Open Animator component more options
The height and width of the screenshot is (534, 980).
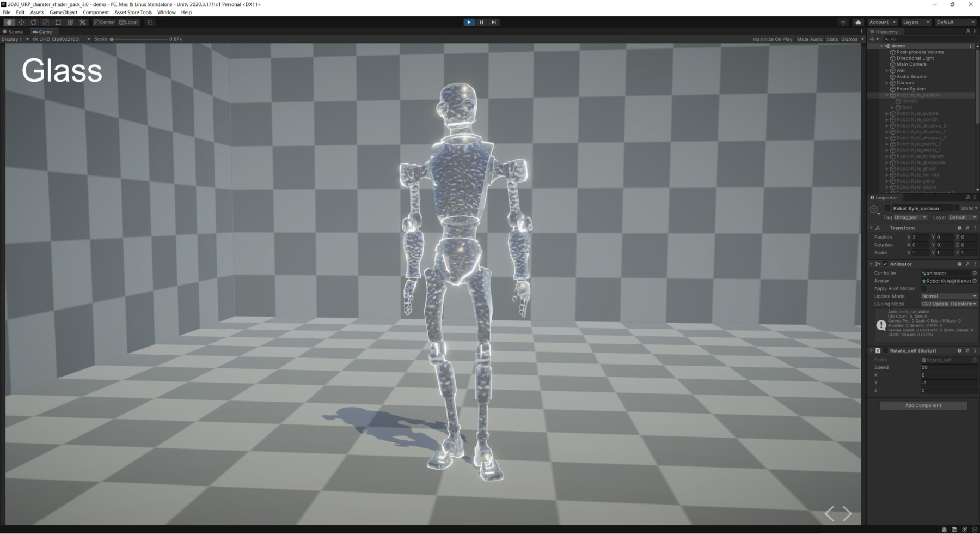click(975, 264)
